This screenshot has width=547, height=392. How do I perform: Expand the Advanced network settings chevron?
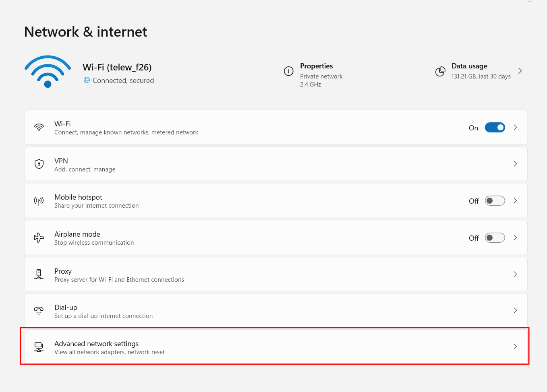[515, 347]
